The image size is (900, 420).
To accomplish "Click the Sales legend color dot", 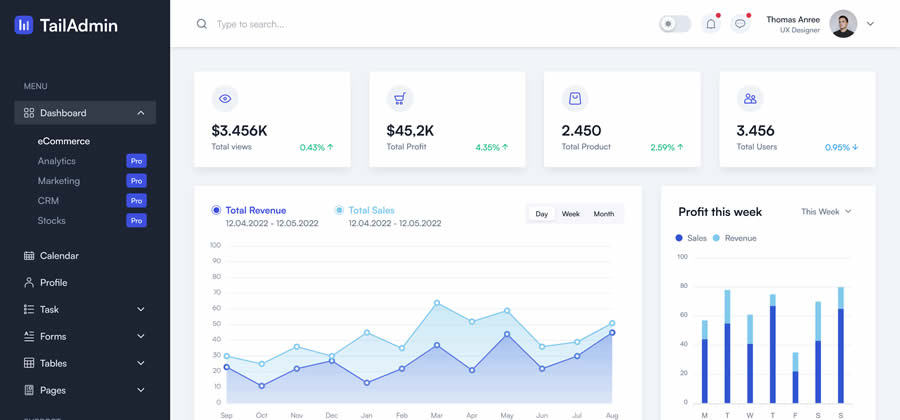I will click(679, 238).
